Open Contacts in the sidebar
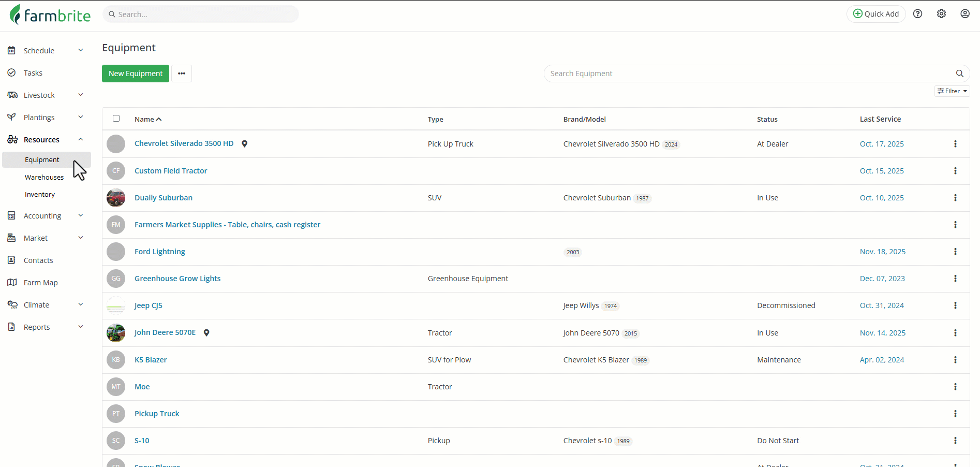Viewport: 980px width, 467px height. (x=38, y=260)
